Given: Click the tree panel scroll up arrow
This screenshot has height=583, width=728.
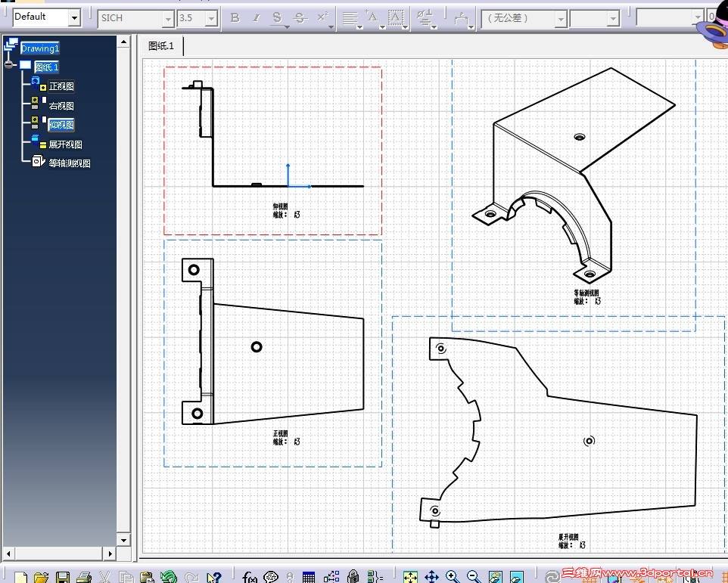Looking at the screenshot, I should tap(123, 42).
